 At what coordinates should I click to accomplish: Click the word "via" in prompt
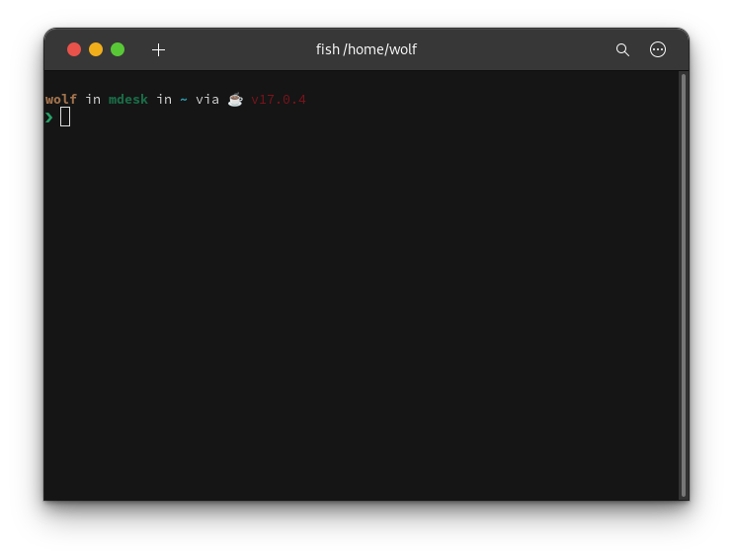pyautogui.click(x=207, y=99)
